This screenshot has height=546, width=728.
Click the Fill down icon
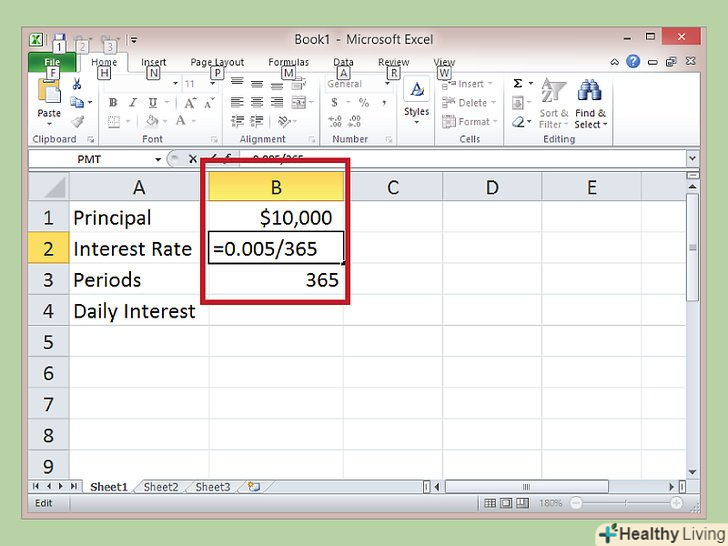(x=518, y=103)
